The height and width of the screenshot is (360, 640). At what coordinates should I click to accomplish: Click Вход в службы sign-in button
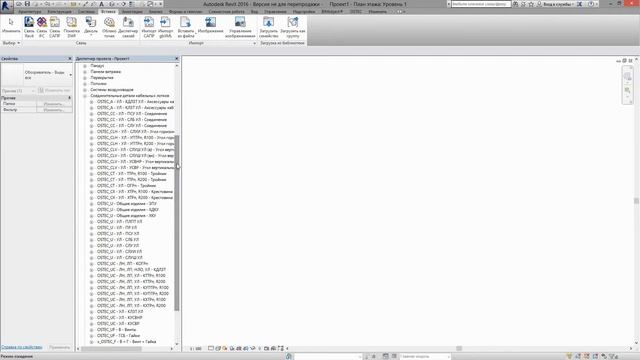pyautogui.click(x=555, y=4)
